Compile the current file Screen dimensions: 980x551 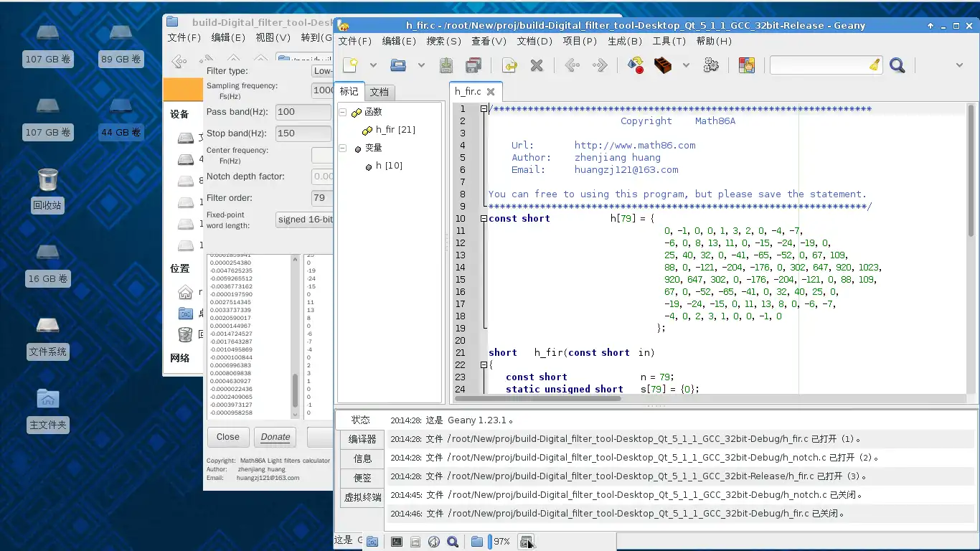point(636,65)
